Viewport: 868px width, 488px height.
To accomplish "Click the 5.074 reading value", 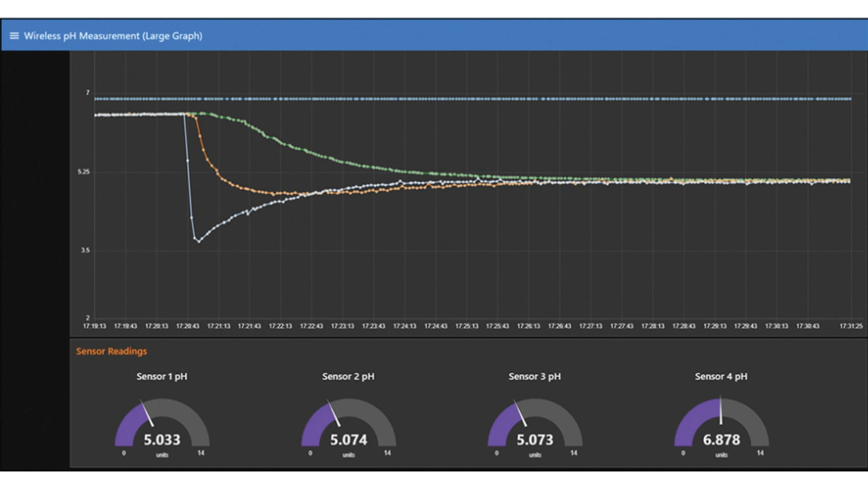I will pos(349,440).
